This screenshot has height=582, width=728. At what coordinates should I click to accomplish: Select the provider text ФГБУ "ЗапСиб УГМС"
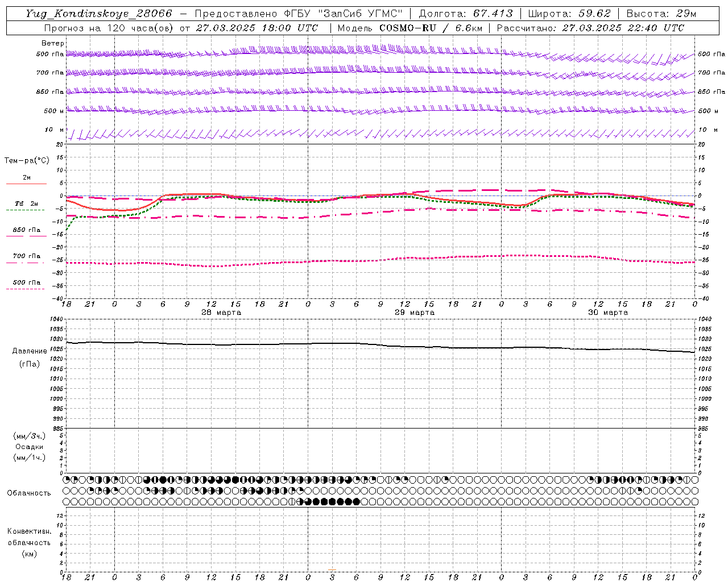pos(343,14)
